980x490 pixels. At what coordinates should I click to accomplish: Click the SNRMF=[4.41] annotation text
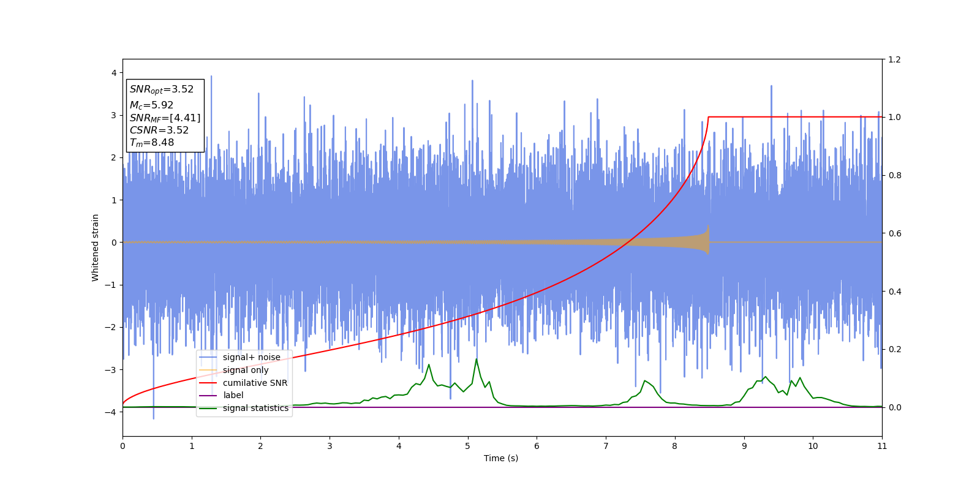(x=165, y=118)
